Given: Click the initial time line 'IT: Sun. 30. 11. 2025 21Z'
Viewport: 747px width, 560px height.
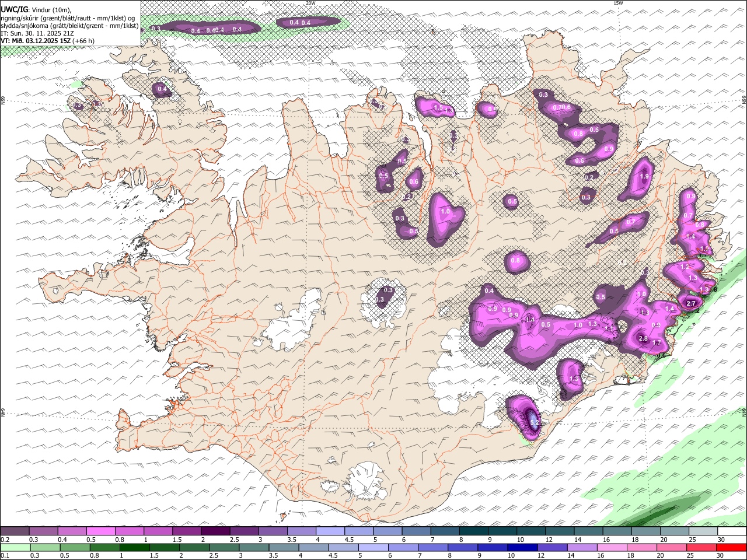Looking at the screenshot, I should point(37,34).
